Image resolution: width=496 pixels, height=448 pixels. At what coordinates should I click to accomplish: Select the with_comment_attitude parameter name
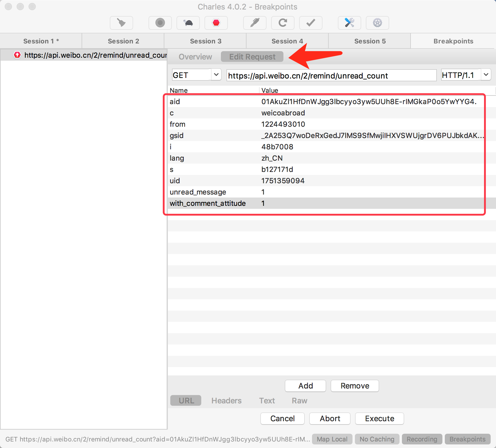[208, 203]
